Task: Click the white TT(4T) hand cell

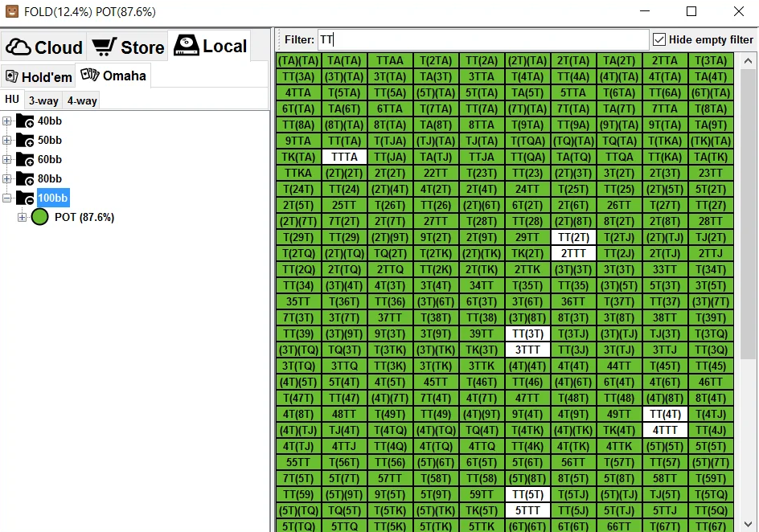Action: [665, 415]
